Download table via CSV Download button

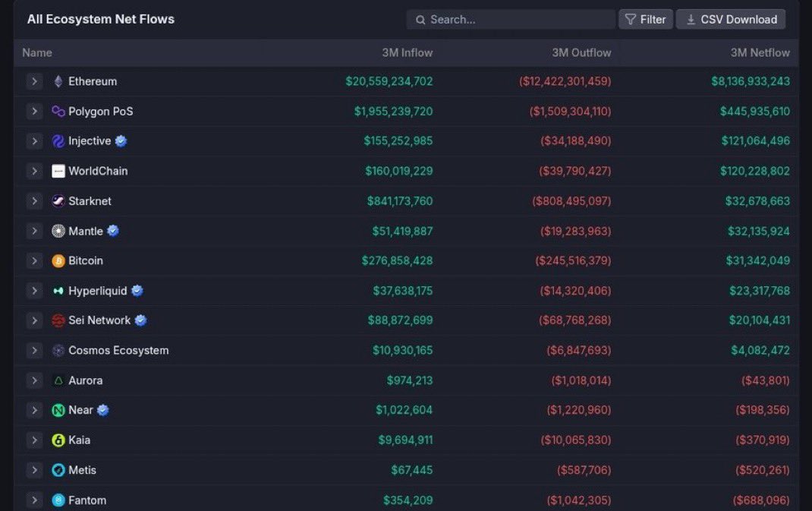point(731,19)
